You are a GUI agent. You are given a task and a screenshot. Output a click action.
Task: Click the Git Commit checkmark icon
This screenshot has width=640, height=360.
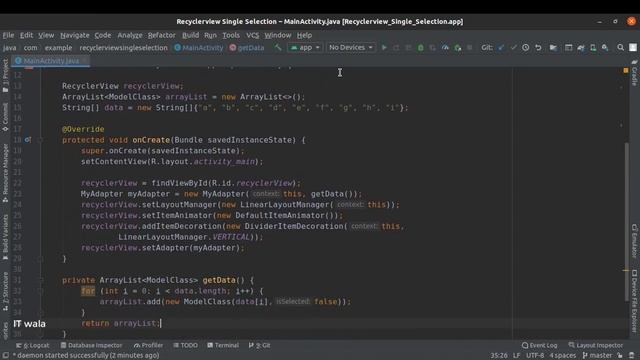(513, 48)
